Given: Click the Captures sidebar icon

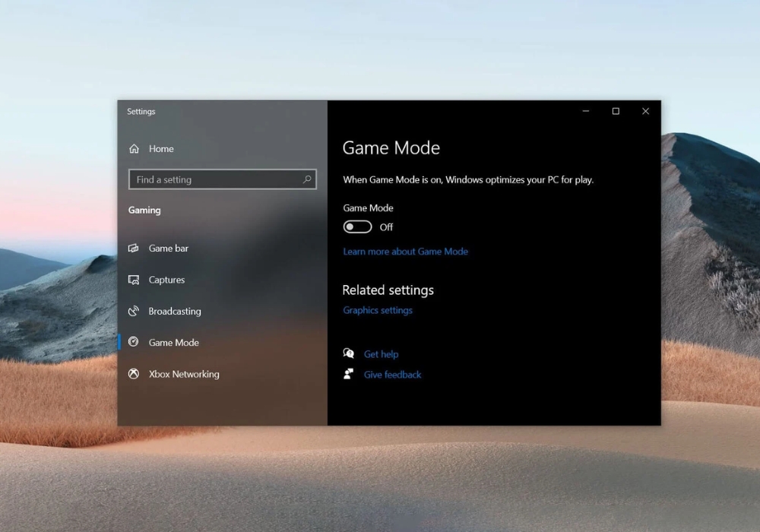Looking at the screenshot, I should (133, 280).
